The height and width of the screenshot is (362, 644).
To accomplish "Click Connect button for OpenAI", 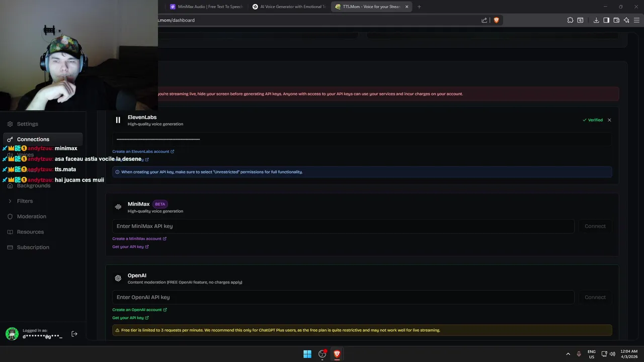I will pos(595,297).
